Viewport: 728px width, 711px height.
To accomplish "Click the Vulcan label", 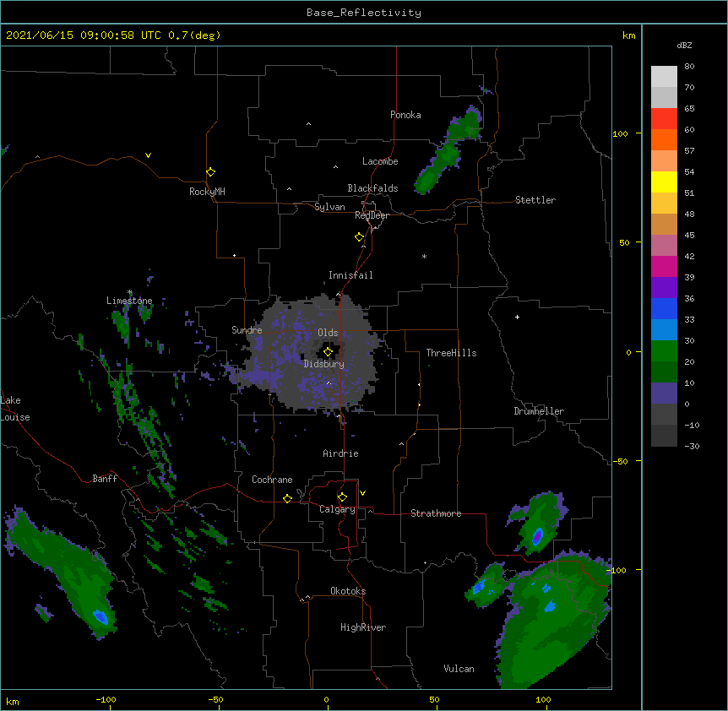I will point(459,669).
